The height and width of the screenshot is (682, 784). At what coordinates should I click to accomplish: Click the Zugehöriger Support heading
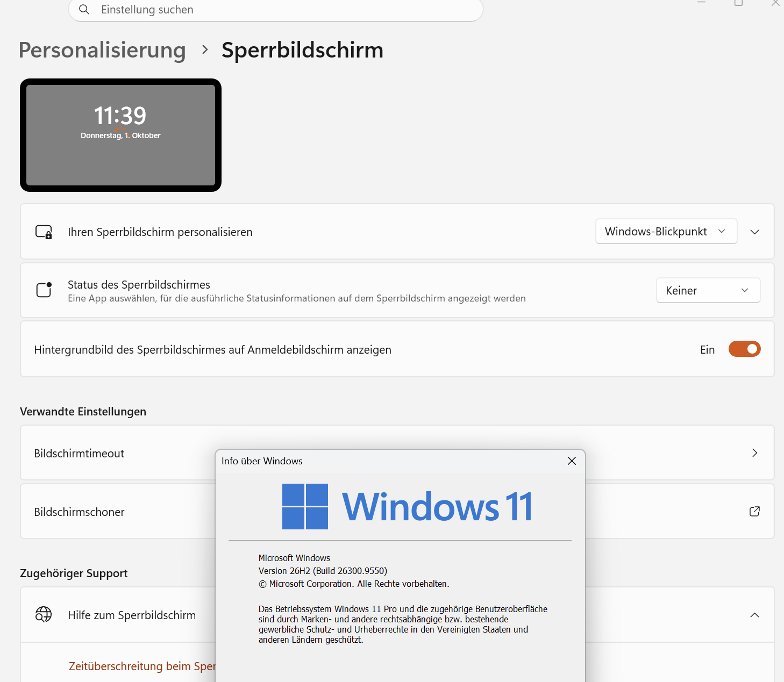[74, 573]
